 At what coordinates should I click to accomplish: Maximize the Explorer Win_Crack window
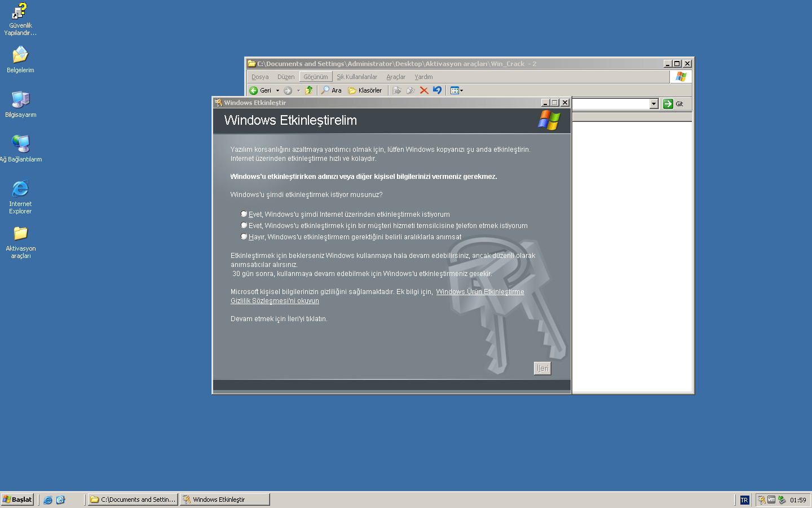point(677,64)
